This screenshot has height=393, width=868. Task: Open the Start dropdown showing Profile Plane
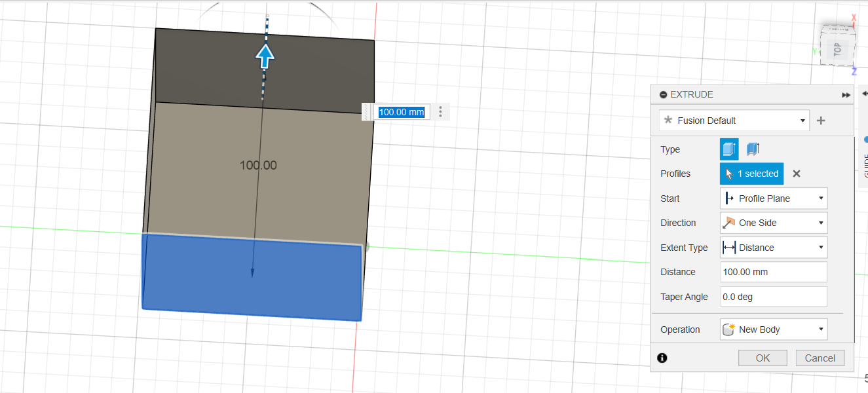click(x=774, y=198)
